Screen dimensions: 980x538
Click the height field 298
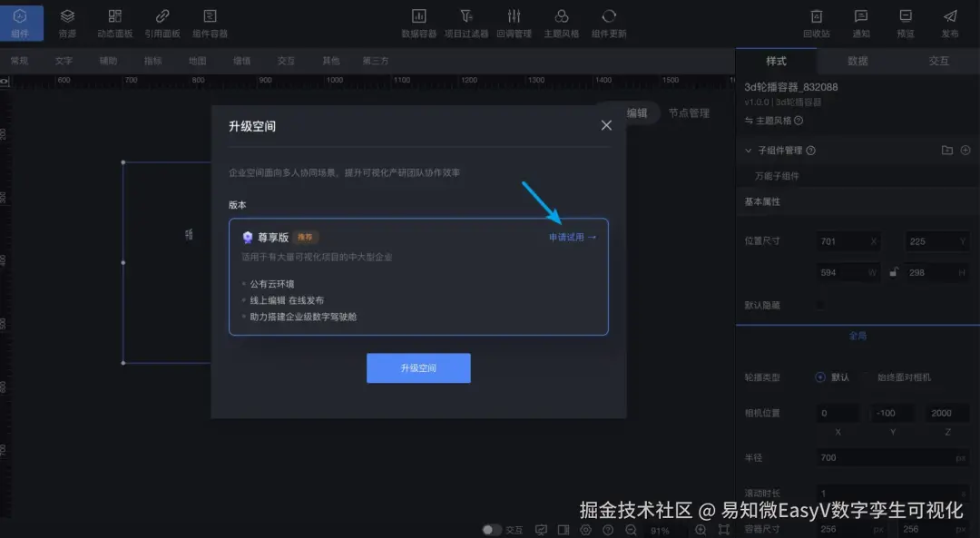[x=936, y=272]
